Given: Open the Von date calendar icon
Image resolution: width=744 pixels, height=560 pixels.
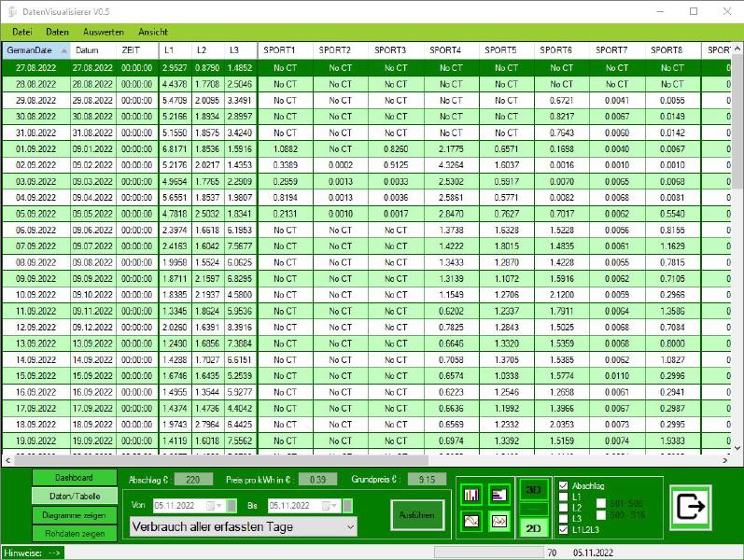Looking at the screenshot, I should pos(219,506).
